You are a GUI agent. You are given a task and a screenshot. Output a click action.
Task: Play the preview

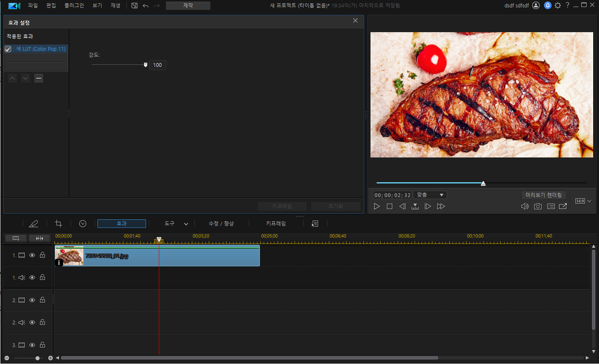click(377, 207)
